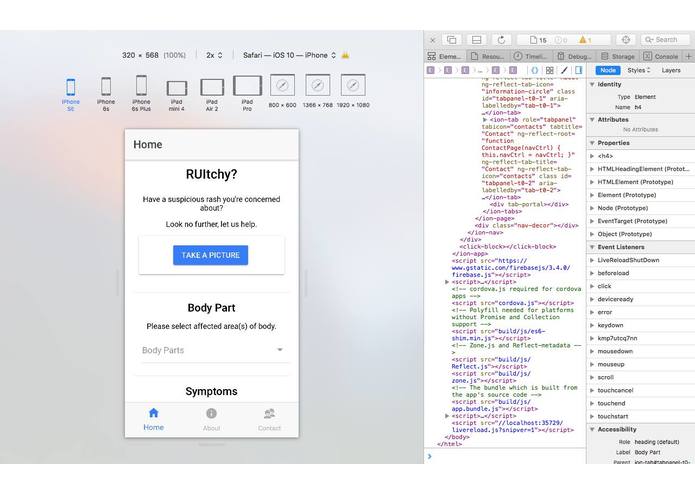Click the TAKE A PICTURE button

point(211,255)
